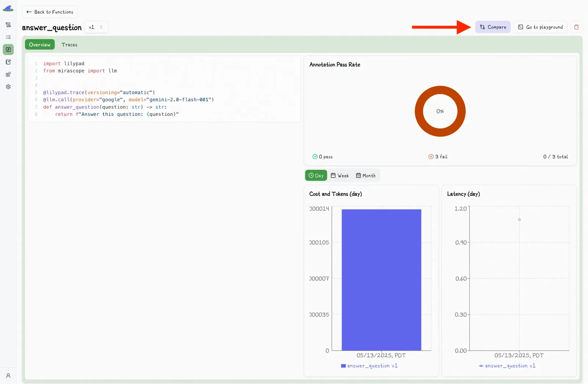Switch chart timeframe to Month

click(x=366, y=175)
